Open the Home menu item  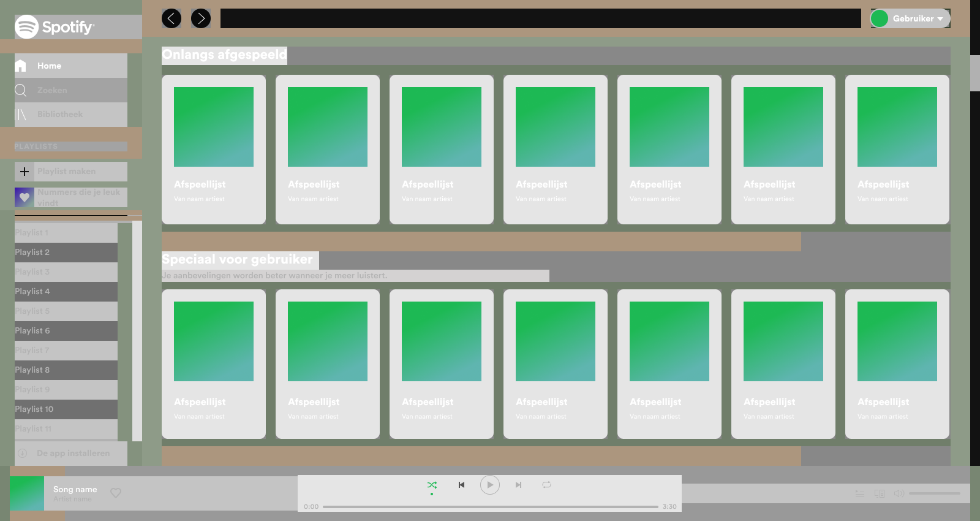coord(49,66)
